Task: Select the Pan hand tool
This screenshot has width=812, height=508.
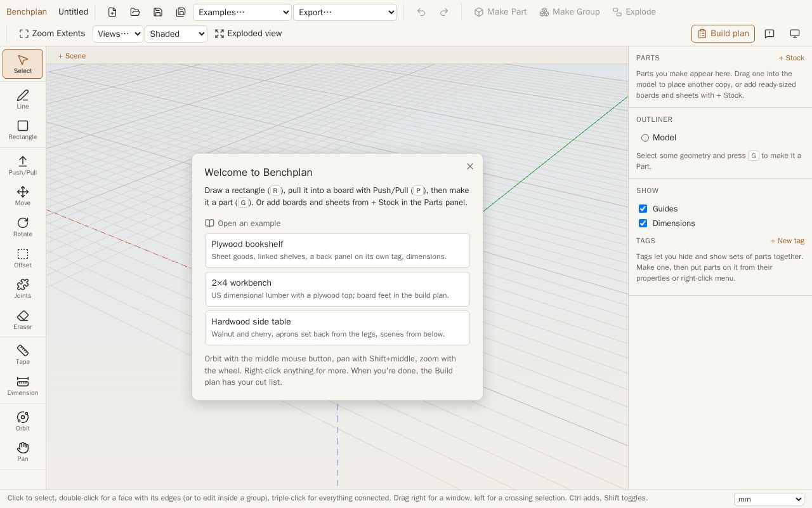Action: [x=23, y=452]
